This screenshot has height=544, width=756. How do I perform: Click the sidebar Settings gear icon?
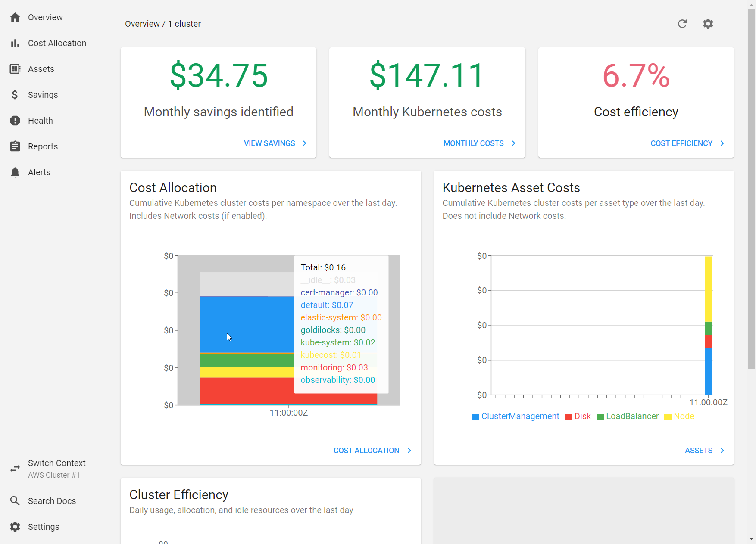click(x=15, y=527)
